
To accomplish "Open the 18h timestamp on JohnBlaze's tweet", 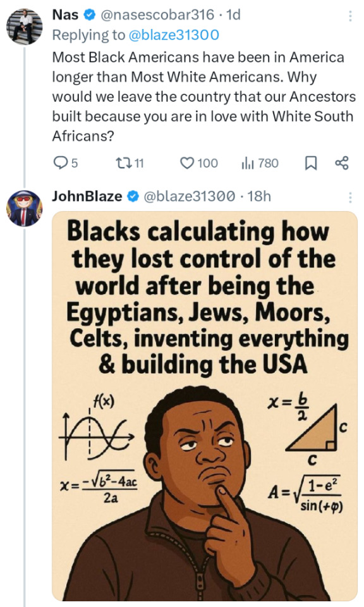I will 259,196.
